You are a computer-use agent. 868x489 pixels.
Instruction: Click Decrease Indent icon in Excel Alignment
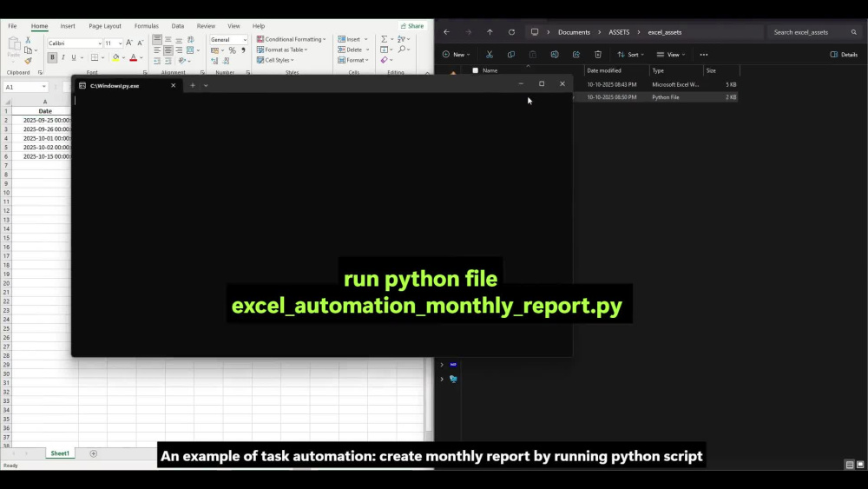[x=157, y=61]
